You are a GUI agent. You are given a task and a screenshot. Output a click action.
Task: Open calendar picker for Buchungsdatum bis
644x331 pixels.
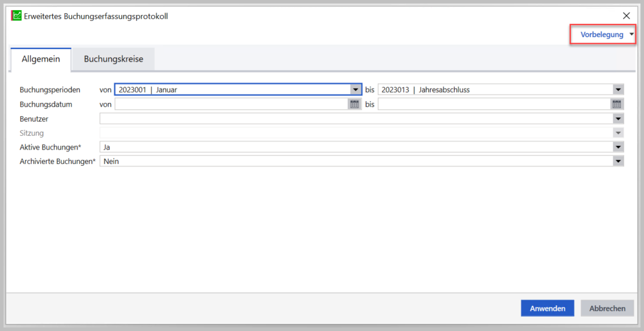(618, 104)
